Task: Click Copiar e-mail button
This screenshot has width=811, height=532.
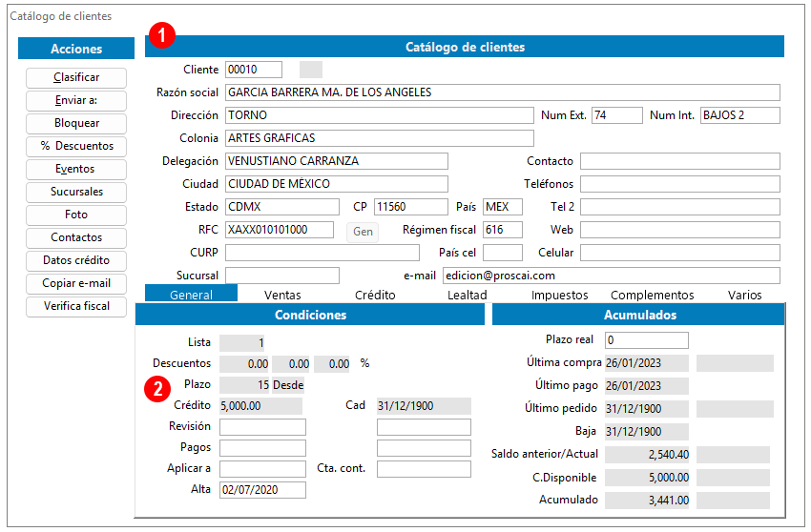Action: click(76, 283)
